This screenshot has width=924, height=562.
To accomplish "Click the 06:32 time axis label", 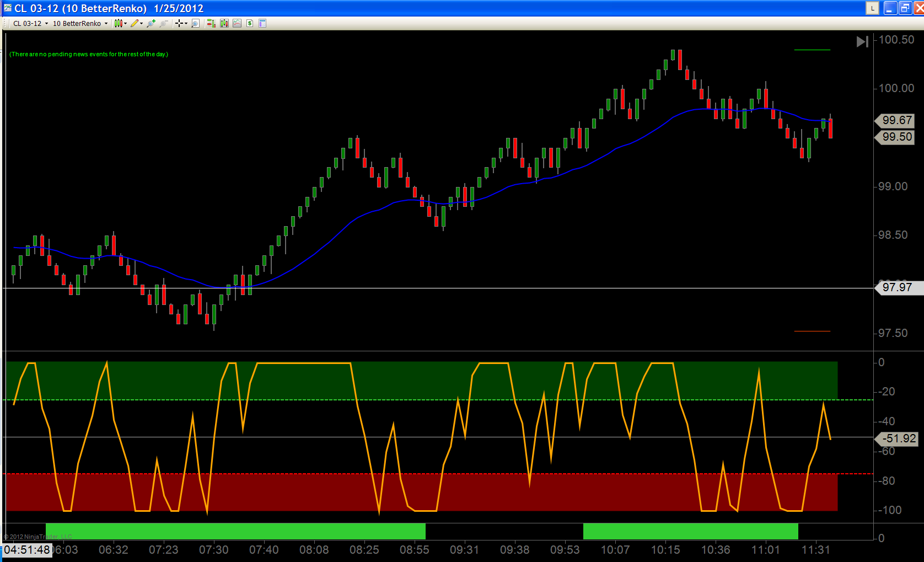I will click(114, 550).
